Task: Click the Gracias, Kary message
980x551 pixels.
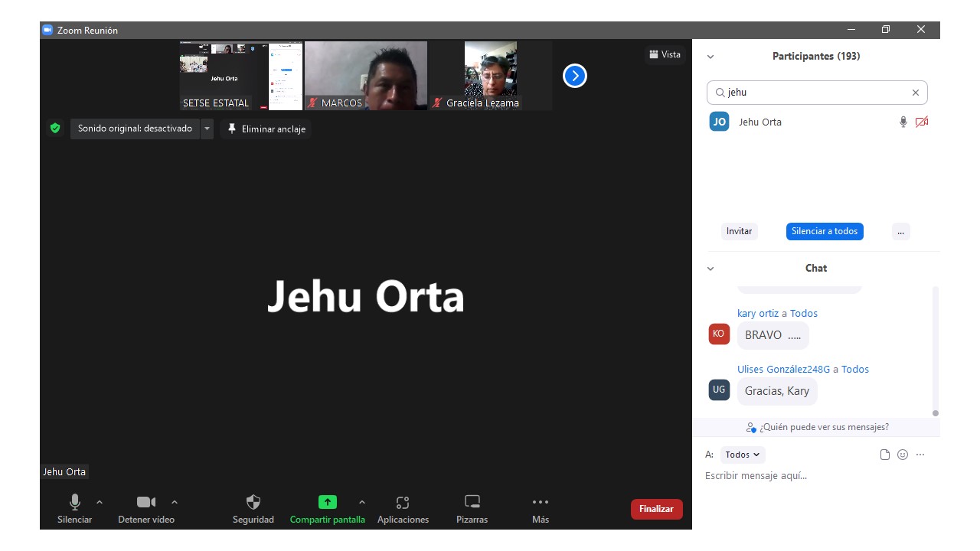Action: (x=777, y=391)
